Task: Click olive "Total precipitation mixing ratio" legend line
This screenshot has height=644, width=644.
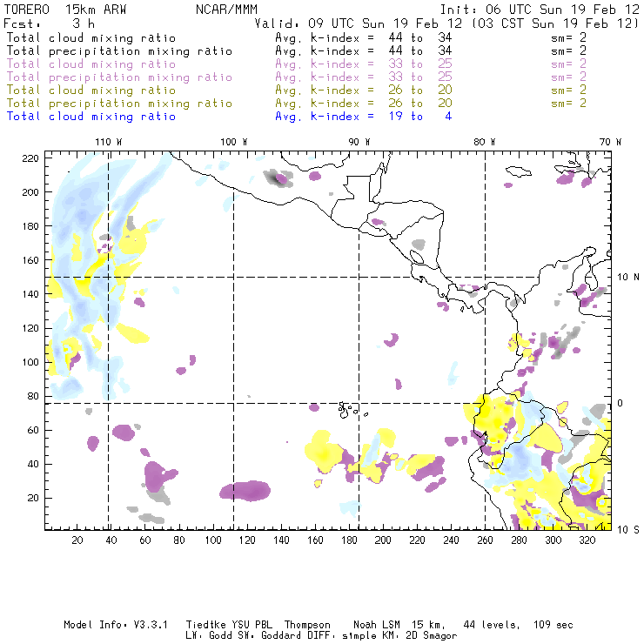Action: click(x=119, y=104)
